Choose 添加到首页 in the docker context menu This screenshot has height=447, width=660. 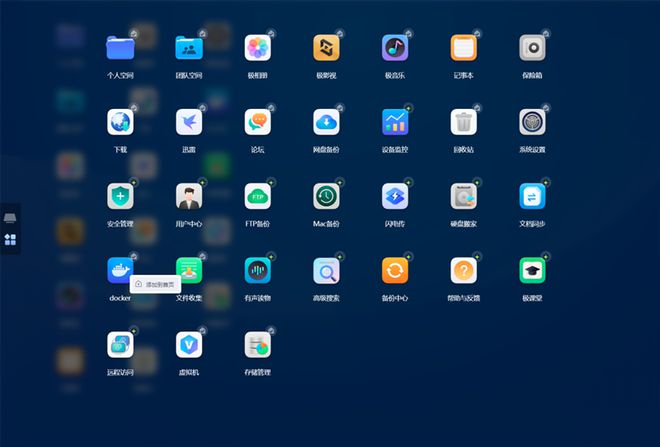tap(155, 285)
